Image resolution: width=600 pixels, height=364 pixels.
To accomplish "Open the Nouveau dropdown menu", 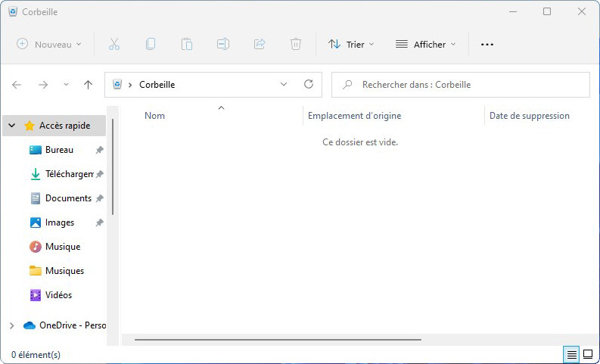I will 49,45.
